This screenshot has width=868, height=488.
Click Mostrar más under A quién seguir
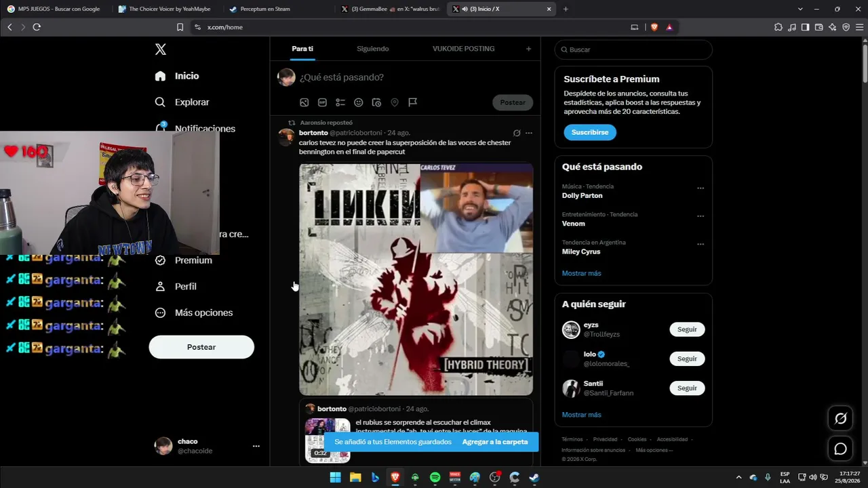[582, 415]
